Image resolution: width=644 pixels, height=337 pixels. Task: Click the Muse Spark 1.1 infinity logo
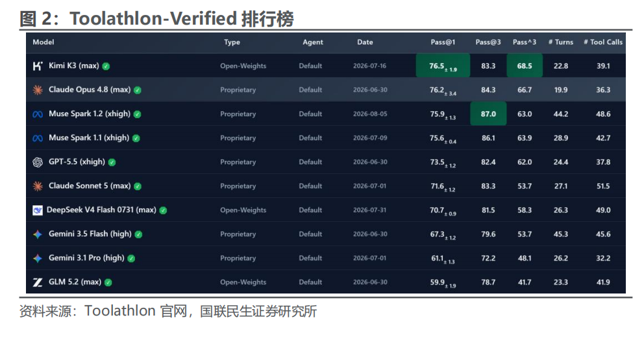38,138
